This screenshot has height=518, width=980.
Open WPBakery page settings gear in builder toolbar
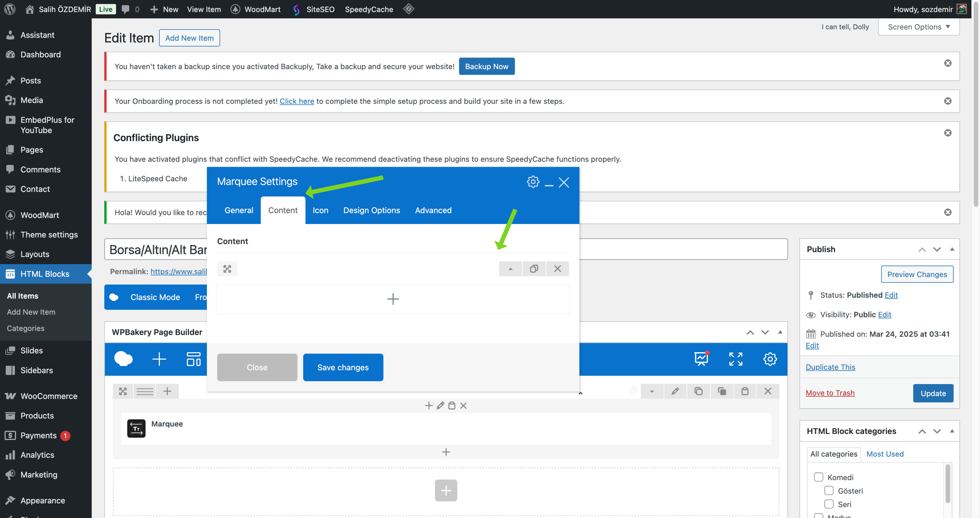pyautogui.click(x=770, y=359)
